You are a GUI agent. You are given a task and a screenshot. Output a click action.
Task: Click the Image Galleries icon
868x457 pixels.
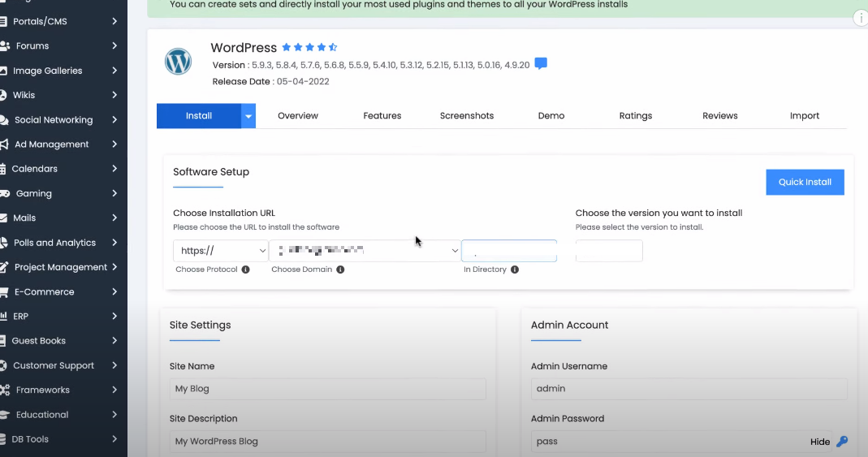pyautogui.click(x=3, y=71)
